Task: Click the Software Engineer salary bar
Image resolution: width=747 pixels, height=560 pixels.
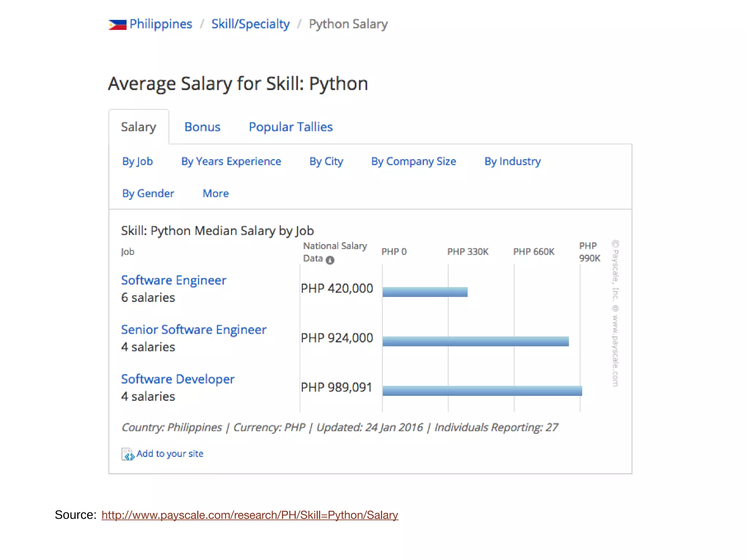Action: tap(425, 292)
